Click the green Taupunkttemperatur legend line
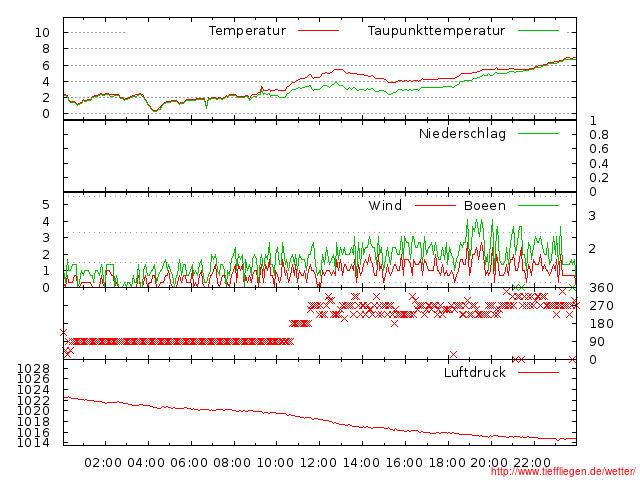640x480 pixels. pyautogui.click(x=538, y=31)
